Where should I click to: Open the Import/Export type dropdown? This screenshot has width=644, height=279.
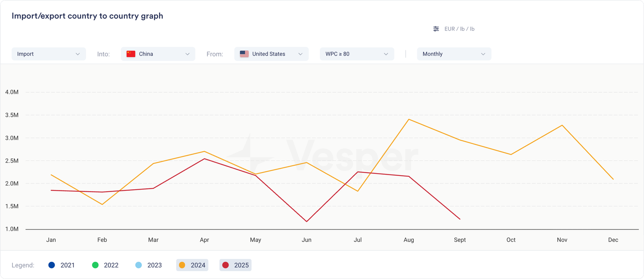point(49,54)
